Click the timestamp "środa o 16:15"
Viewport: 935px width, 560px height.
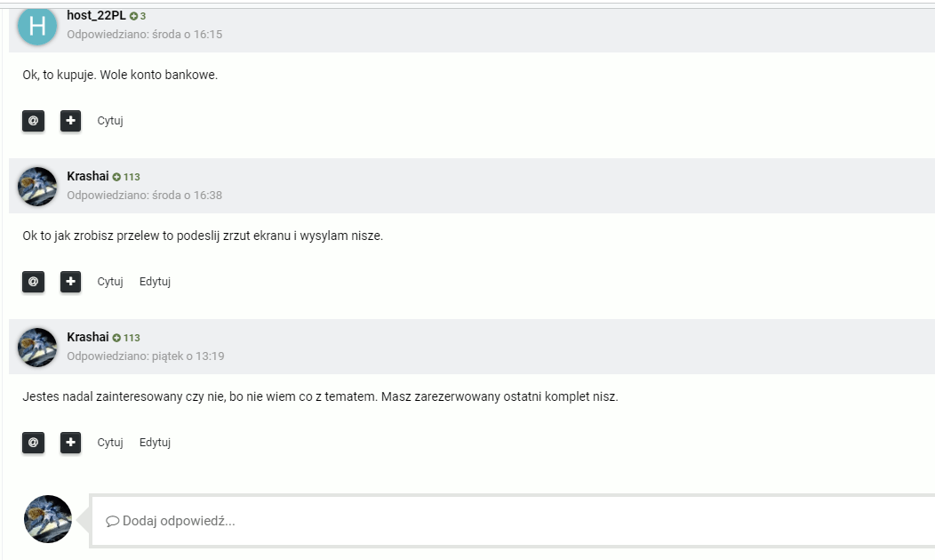[187, 35]
